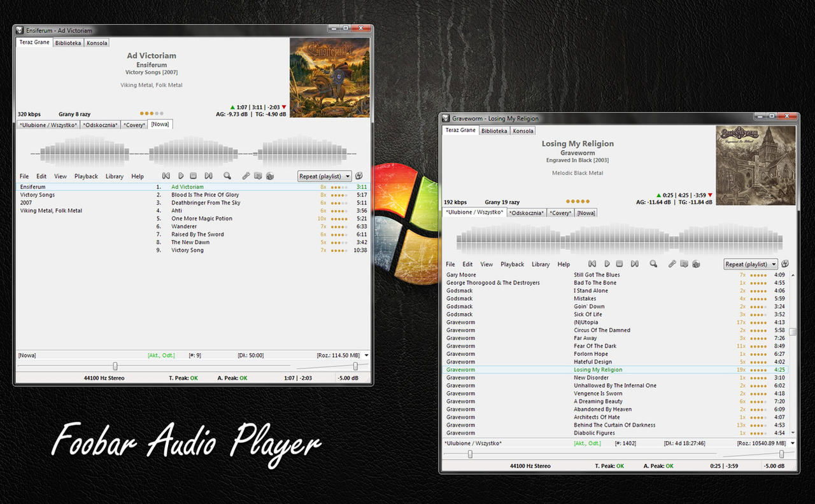Switch to Biblioteka tab in Graveworm window

pyautogui.click(x=495, y=130)
